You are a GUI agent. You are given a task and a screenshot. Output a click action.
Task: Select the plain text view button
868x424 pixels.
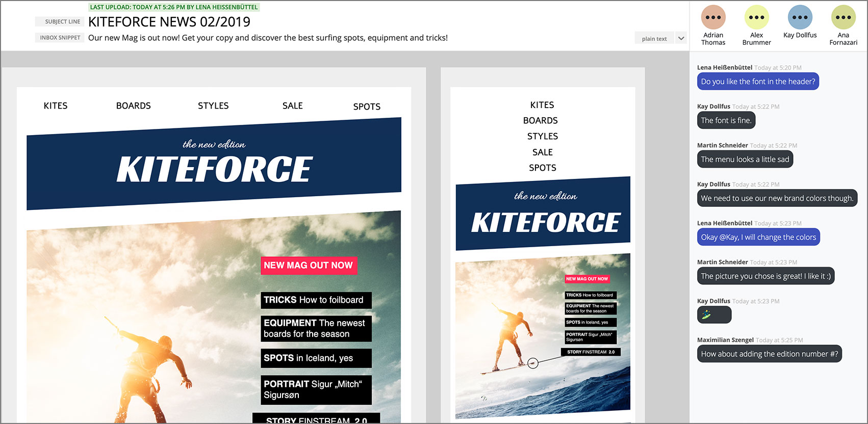click(654, 38)
